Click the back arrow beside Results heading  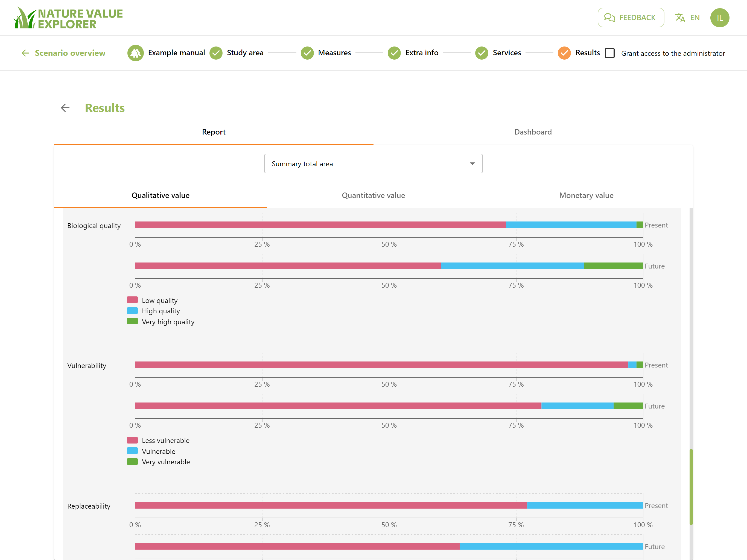(65, 108)
